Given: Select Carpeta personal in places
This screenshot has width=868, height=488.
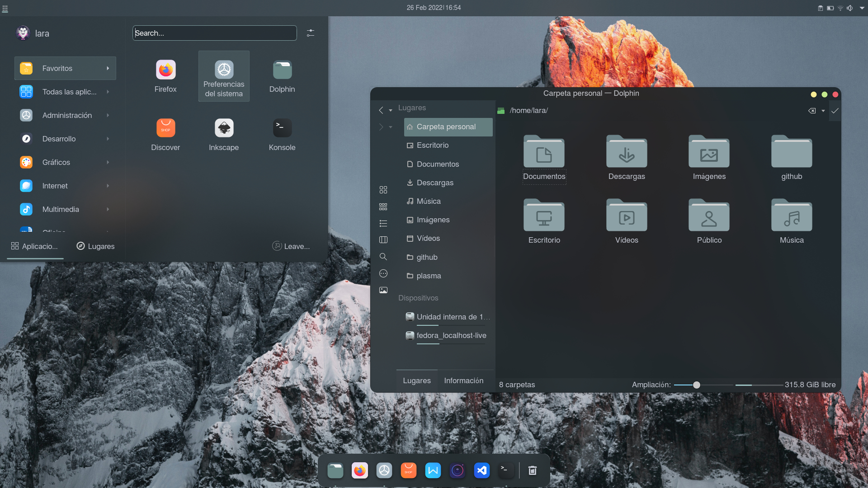Looking at the screenshot, I should [x=448, y=127].
